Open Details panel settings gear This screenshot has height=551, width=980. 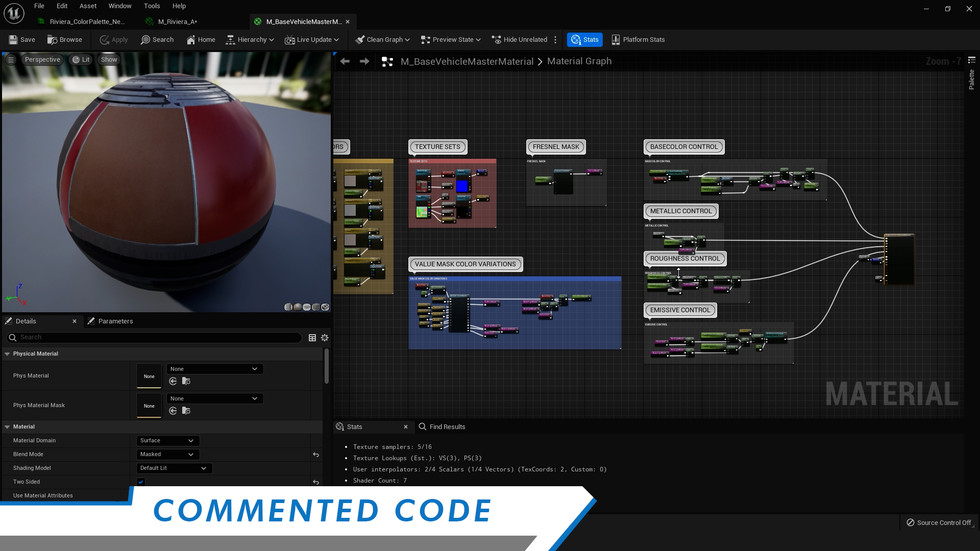click(325, 338)
